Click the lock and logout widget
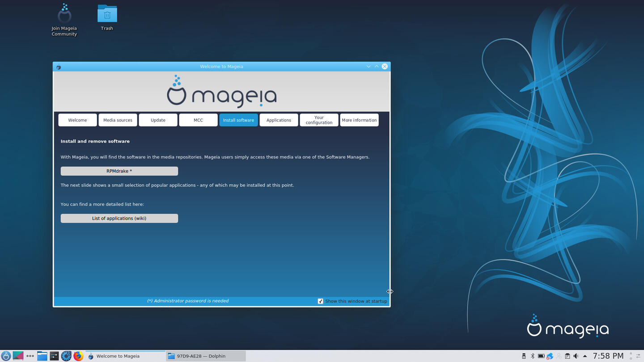The image size is (644, 362). click(631, 356)
